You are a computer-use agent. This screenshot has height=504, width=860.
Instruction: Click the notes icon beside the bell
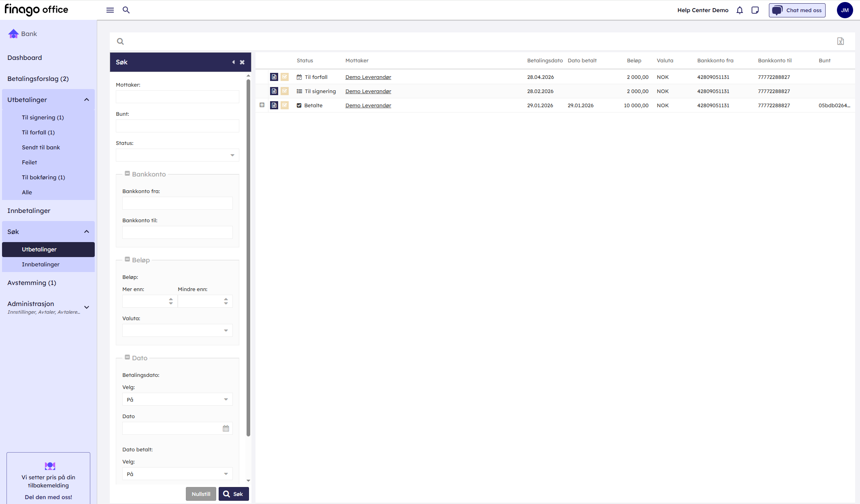[755, 10]
